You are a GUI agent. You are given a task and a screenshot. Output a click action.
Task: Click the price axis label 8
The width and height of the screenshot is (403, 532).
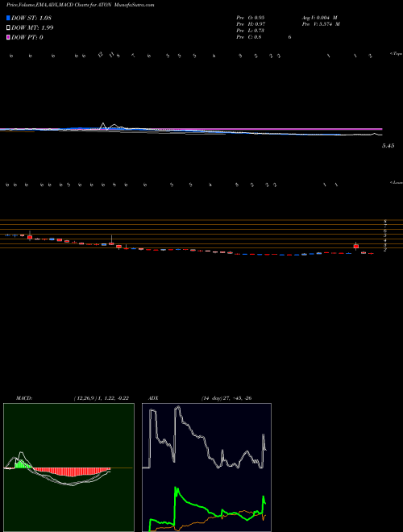[385, 221]
